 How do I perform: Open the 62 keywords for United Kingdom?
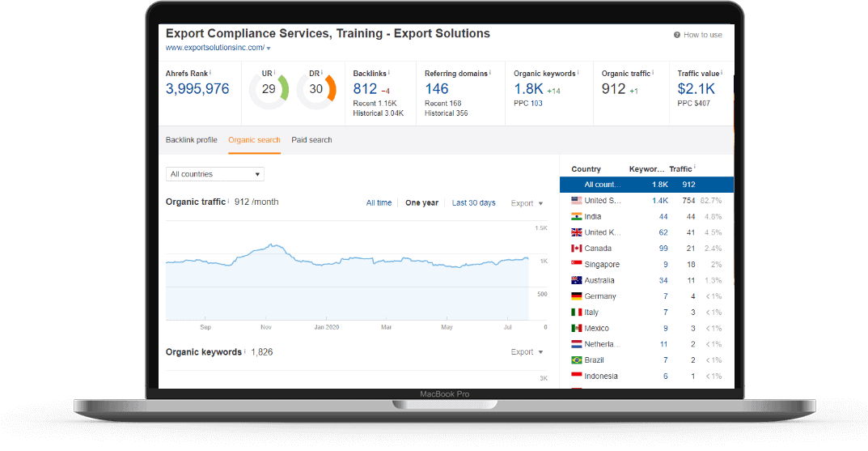(663, 232)
